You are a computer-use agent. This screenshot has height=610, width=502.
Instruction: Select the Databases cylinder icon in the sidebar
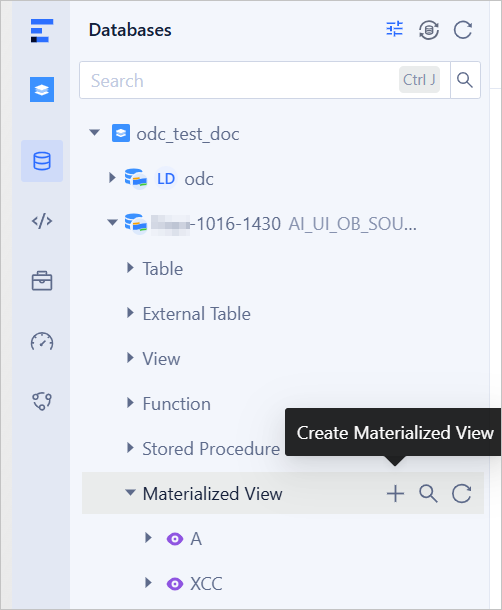[x=42, y=161]
